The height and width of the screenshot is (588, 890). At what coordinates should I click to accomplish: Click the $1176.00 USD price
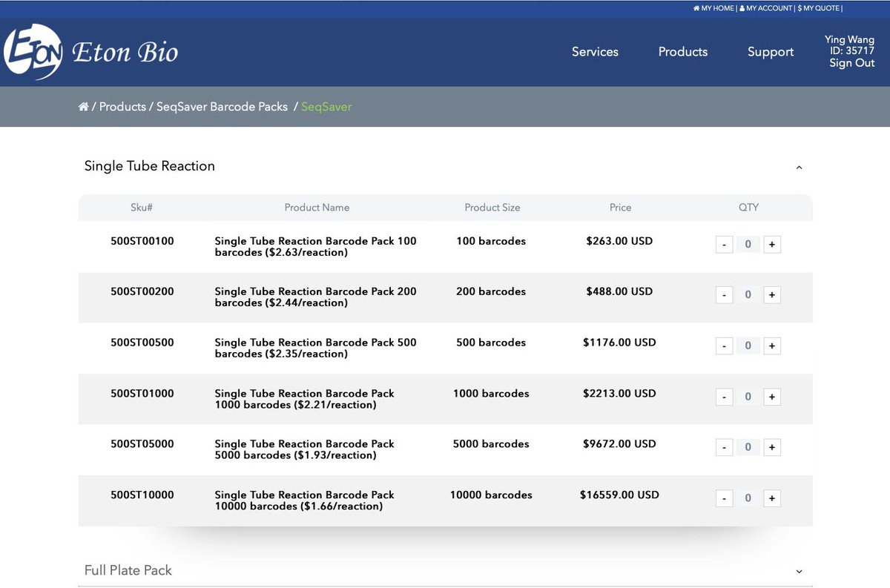pos(619,343)
